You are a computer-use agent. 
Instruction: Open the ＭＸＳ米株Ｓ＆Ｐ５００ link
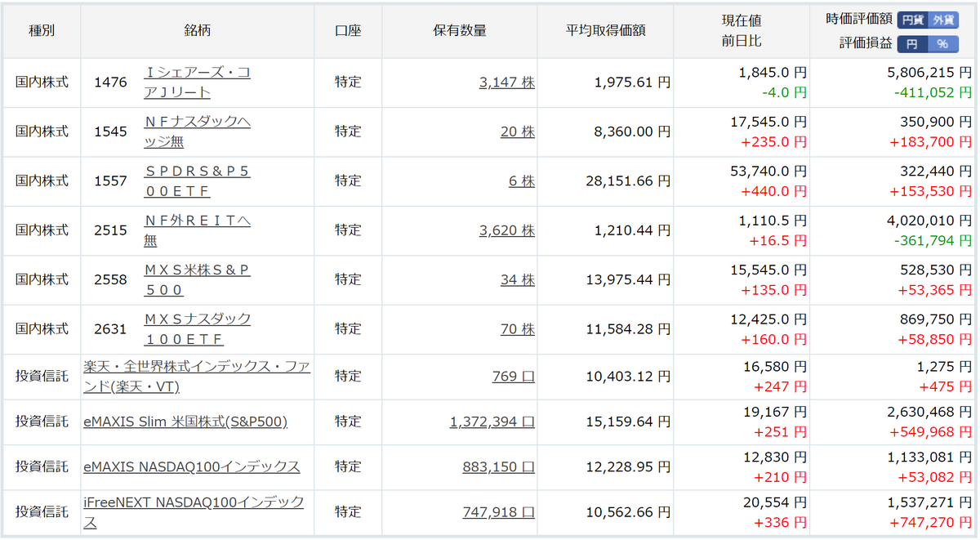pos(197,279)
